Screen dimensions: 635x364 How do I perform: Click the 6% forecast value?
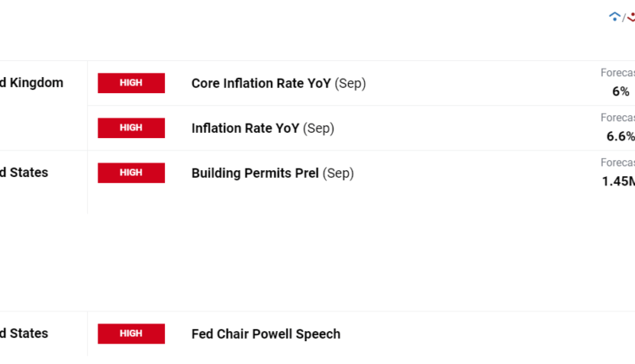621,91
